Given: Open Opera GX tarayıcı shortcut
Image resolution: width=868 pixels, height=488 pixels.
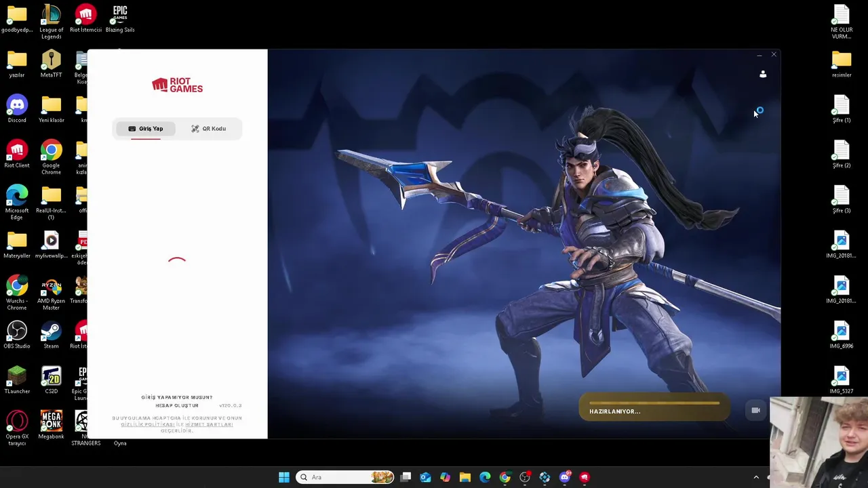Looking at the screenshot, I should pyautogui.click(x=17, y=428).
